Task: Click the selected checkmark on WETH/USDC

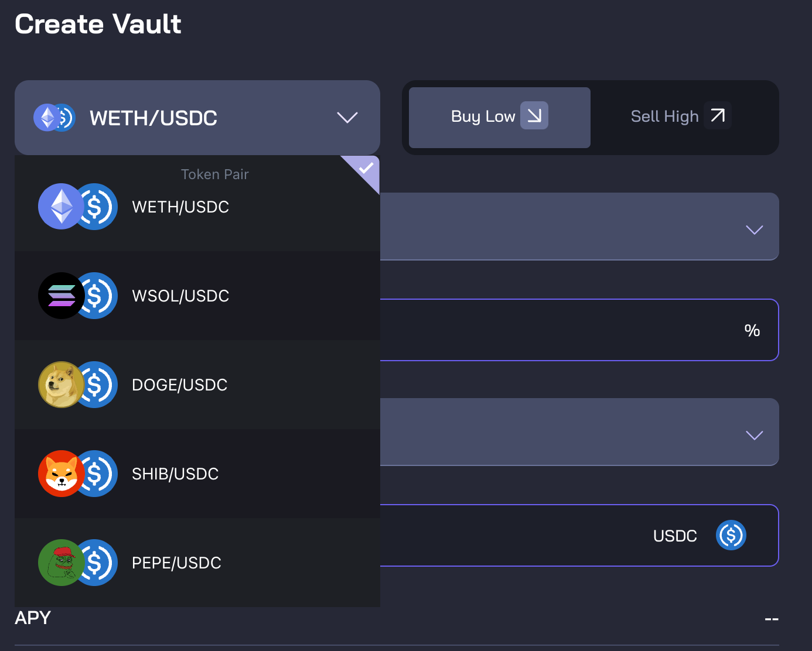Action: [x=367, y=169]
